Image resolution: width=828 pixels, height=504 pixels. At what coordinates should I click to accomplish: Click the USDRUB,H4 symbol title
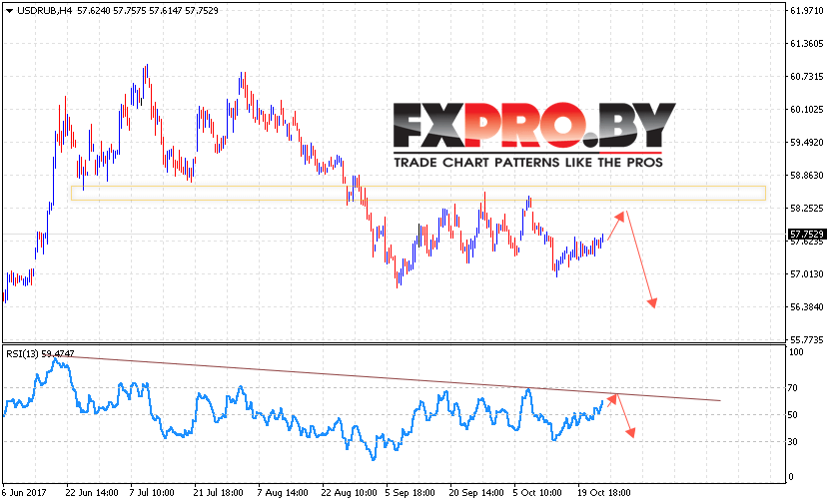pos(44,11)
